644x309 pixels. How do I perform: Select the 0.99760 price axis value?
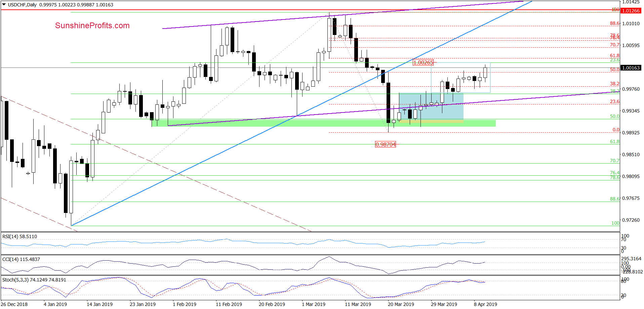click(631, 89)
